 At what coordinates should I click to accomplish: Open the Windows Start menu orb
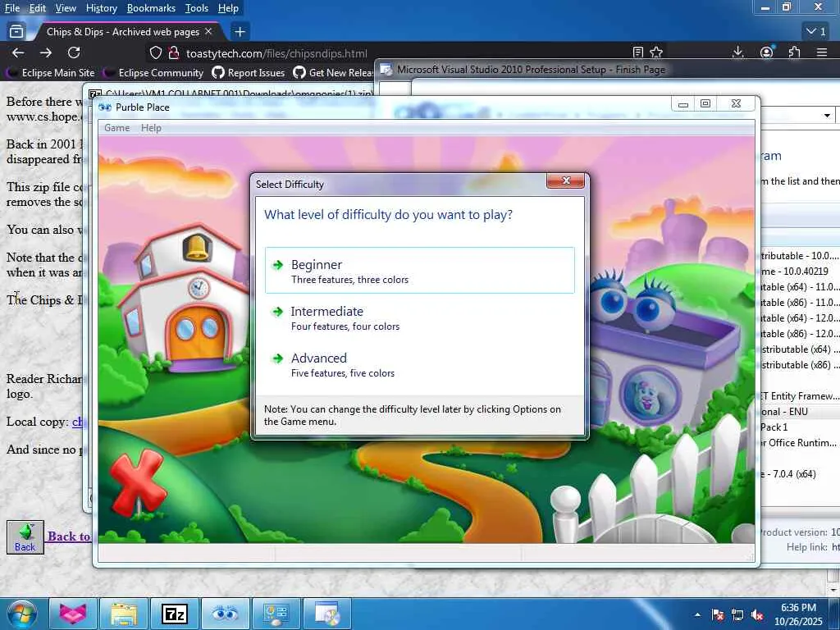tap(21, 614)
